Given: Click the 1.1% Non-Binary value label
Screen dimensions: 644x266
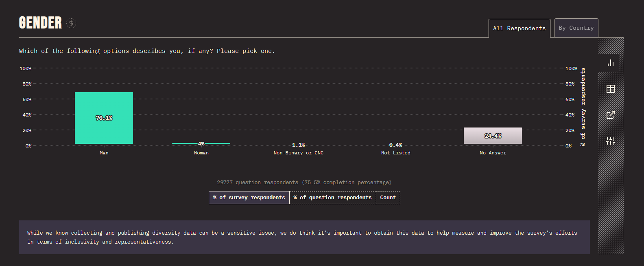Looking at the screenshot, I should click(x=298, y=145).
